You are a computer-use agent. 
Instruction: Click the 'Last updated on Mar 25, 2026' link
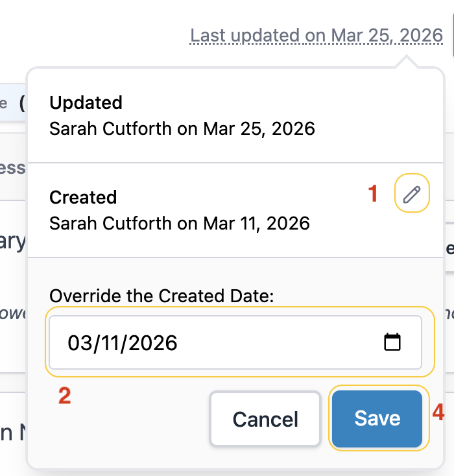click(316, 36)
